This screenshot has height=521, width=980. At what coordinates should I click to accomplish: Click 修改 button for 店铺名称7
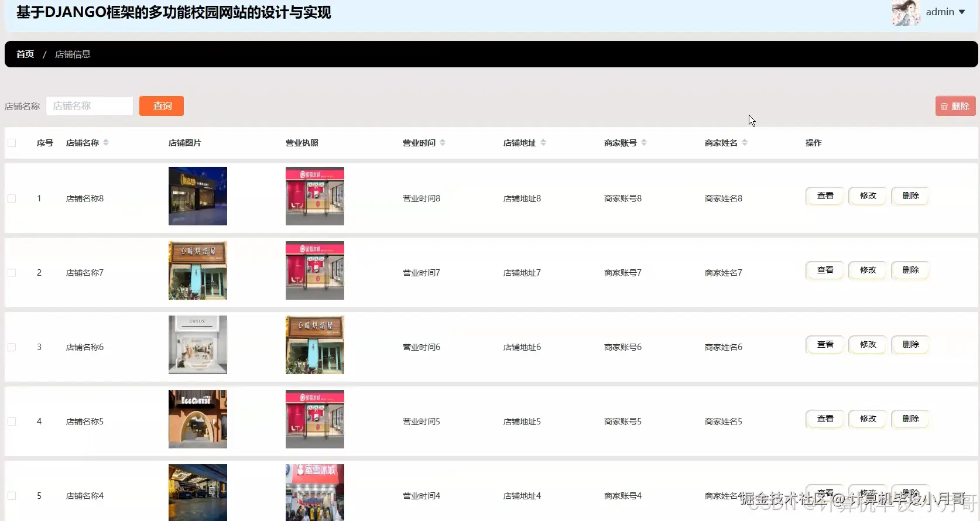(x=868, y=270)
